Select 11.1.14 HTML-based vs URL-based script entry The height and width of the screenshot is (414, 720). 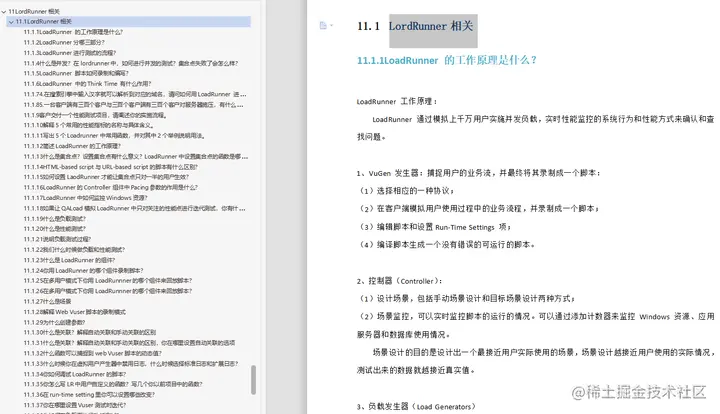[x=111, y=167]
